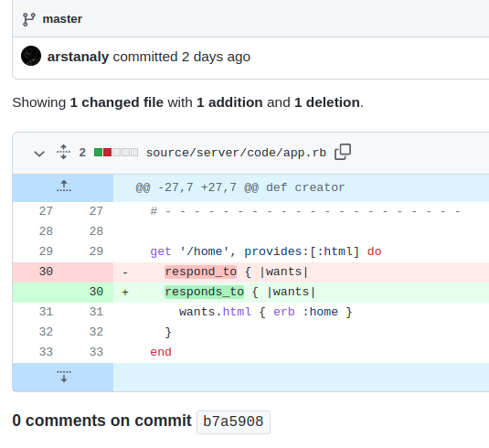Click the '2 days ago' commit timestamp
The height and width of the screenshot is (448, 489).
(216, 57)
